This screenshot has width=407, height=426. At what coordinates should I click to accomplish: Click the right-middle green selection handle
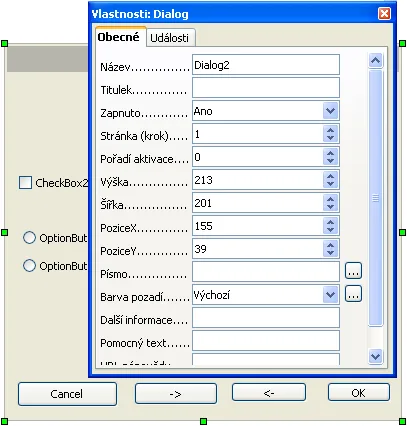(x=402, y=232)
